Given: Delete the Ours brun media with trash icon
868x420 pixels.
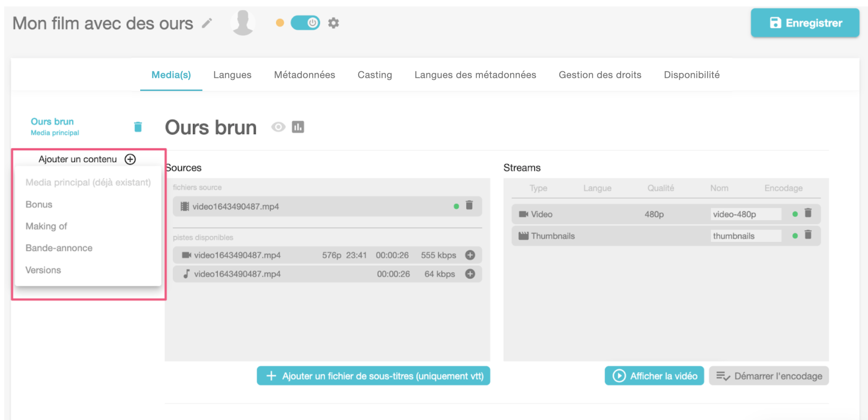Looking at the screenshot, I should click(138, 127).
